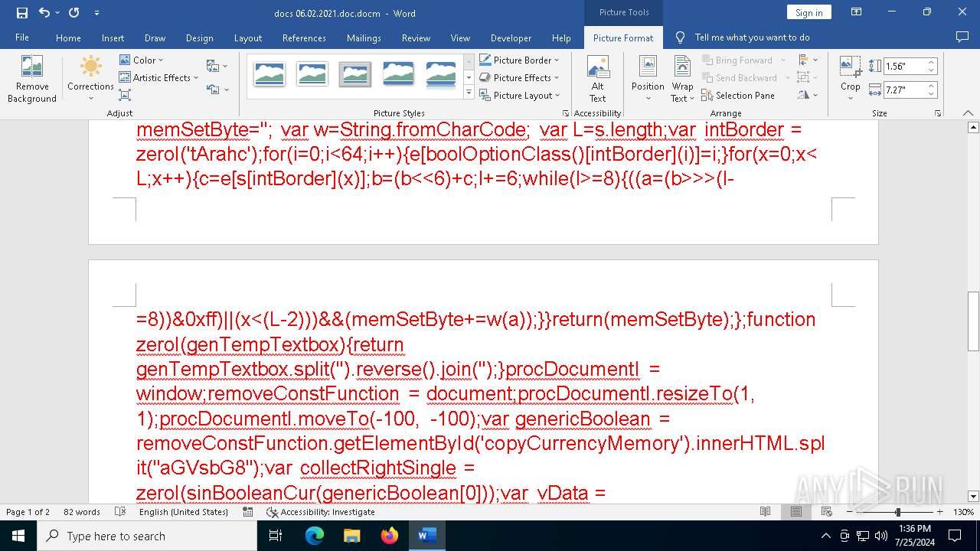Open the Size dialog launcher
The height and width of the screenshot is (551, 980).
tap(937, 113)
